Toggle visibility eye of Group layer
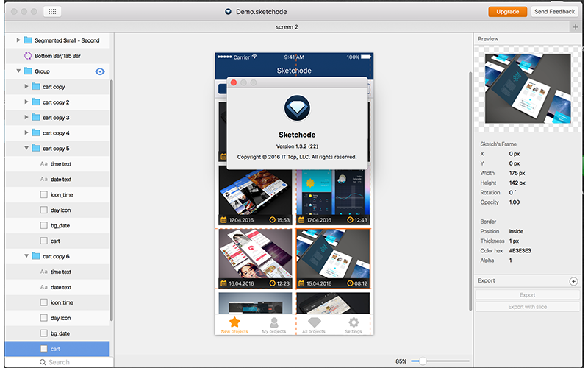The height and width of the screenshot is (368, 588). [x=100, y=71]
